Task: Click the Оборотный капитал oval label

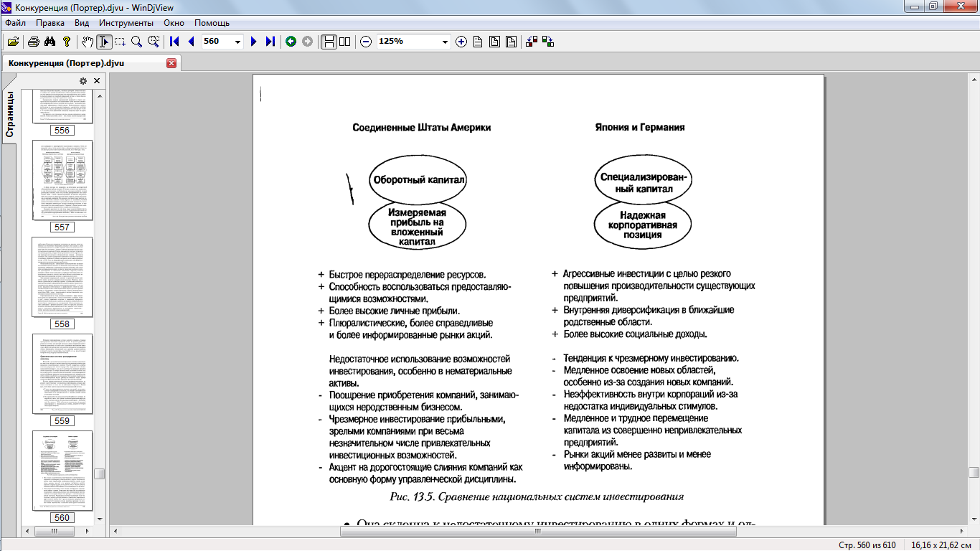Action: pyautogui.click(x=418, y=179)
